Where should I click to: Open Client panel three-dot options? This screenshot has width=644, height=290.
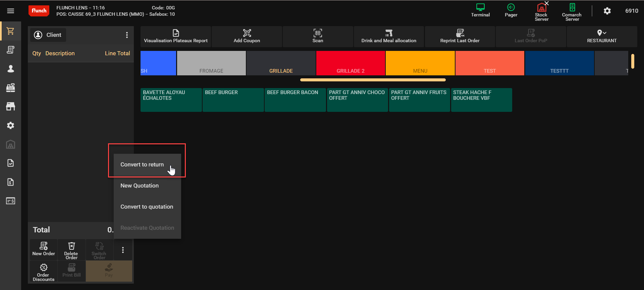pyautogui.click(x=126, y=35)
